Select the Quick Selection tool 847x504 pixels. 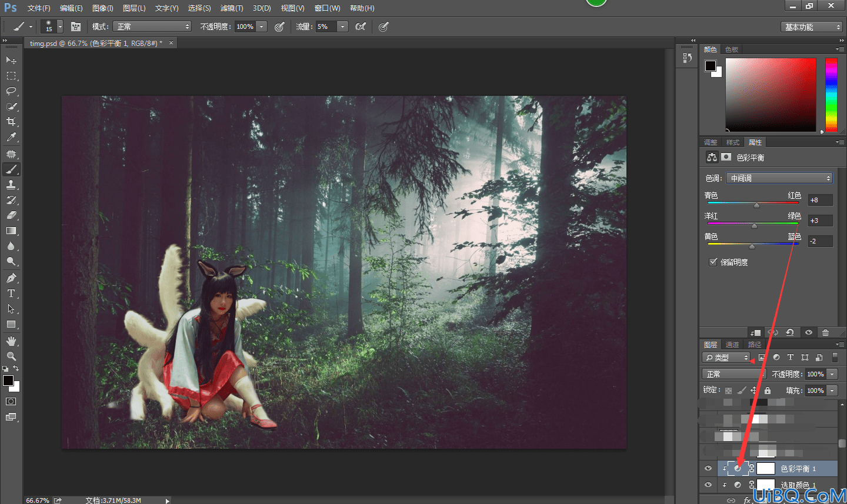pyautogui.click(x=11, y=106)
